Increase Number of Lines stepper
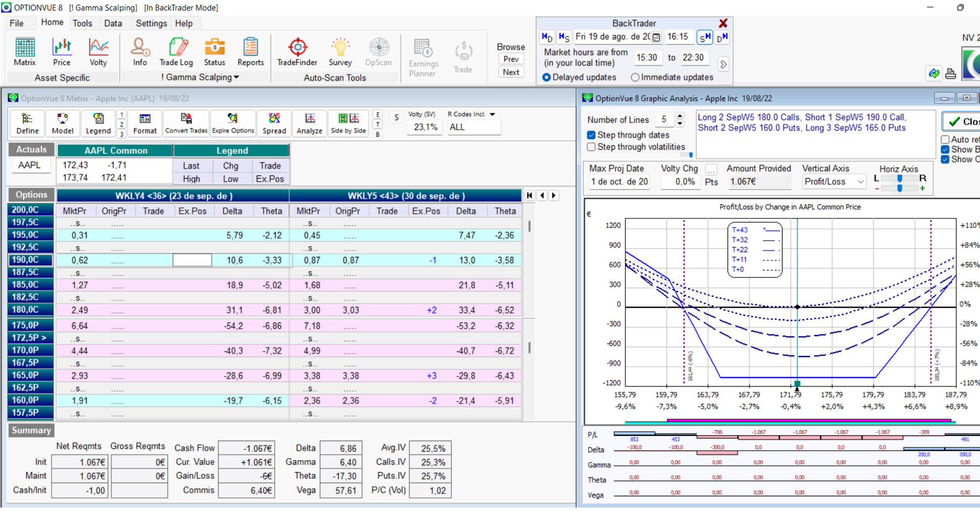The image size is (980, 511). click(x=680, y=116)
